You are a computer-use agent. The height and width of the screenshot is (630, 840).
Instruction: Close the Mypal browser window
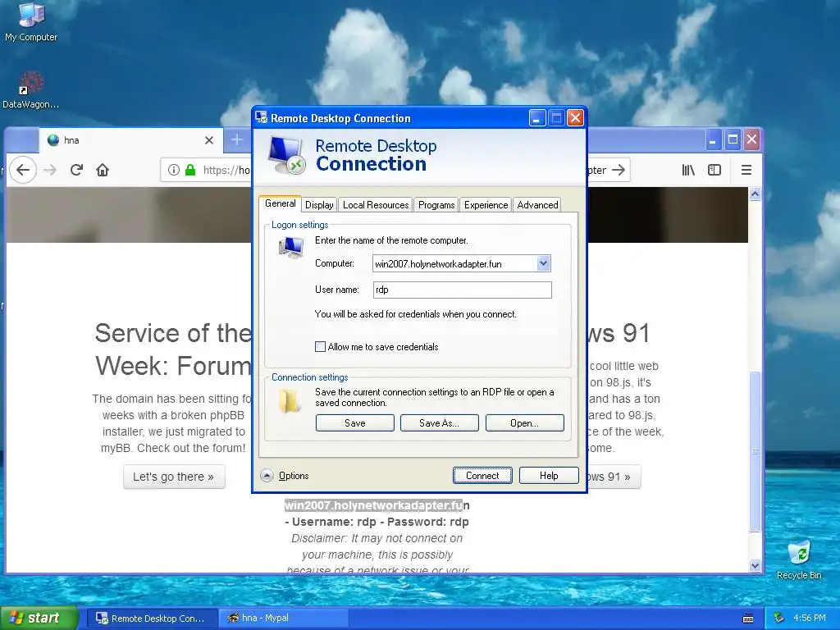click(x=751, y=139)
